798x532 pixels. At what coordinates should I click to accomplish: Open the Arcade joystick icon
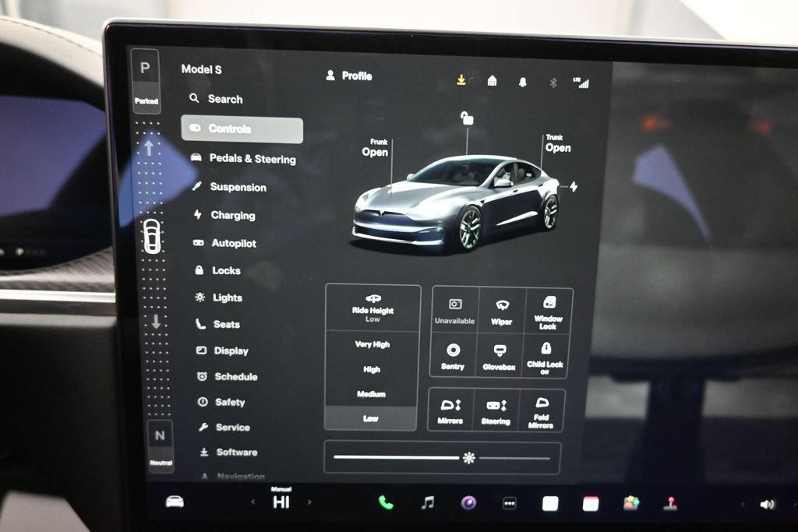click(x=670, y=503)
